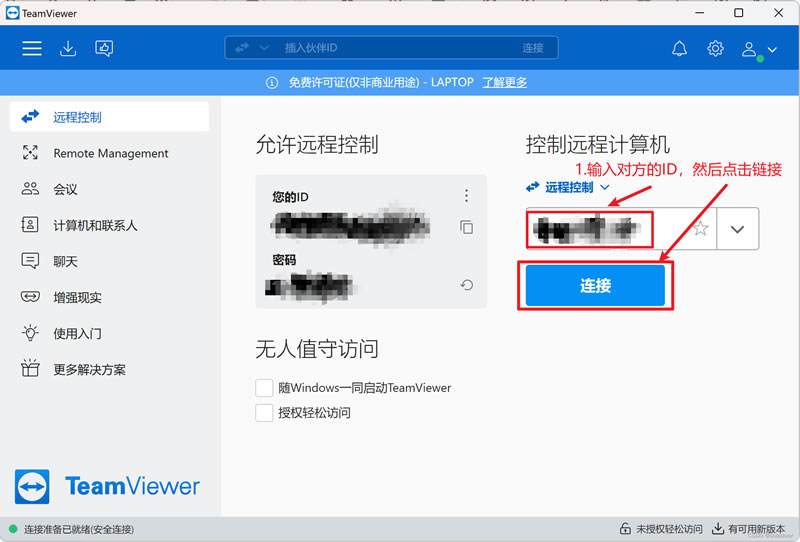Go to 聊天 in sidebar
800x542 pixels.
coord(65,261)
